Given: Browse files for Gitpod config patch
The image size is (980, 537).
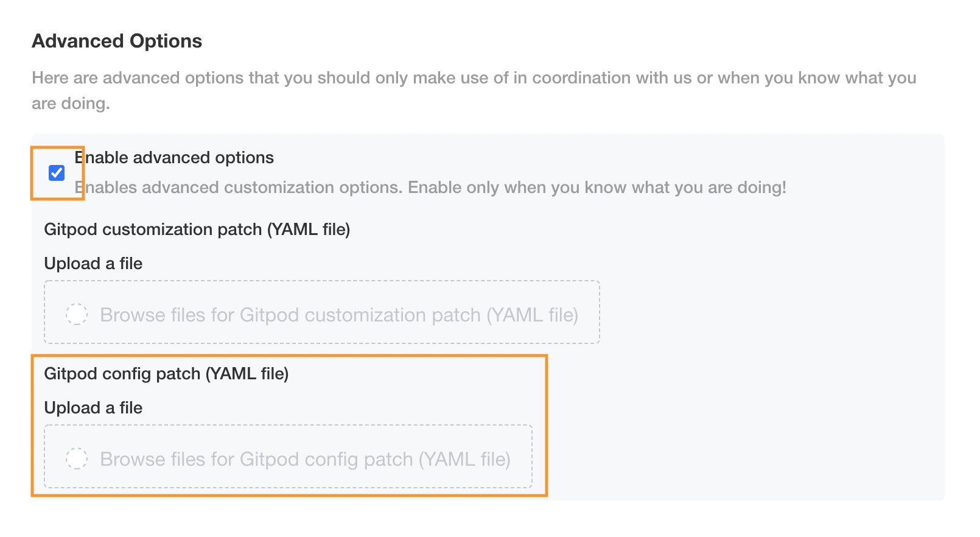Looking at the screenshot, I should [304, 459].
